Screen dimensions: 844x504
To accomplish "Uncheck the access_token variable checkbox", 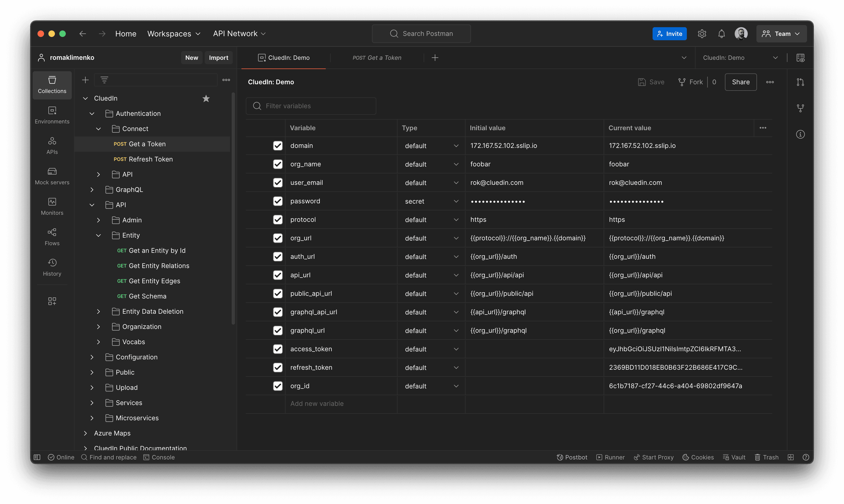I will (x=278, y=349).
